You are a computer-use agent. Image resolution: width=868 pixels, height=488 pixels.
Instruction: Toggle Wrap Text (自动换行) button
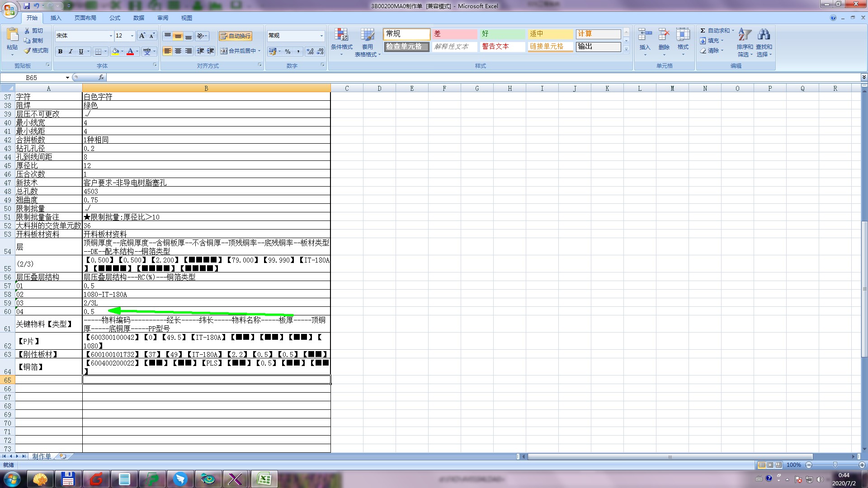pos(235,36)
